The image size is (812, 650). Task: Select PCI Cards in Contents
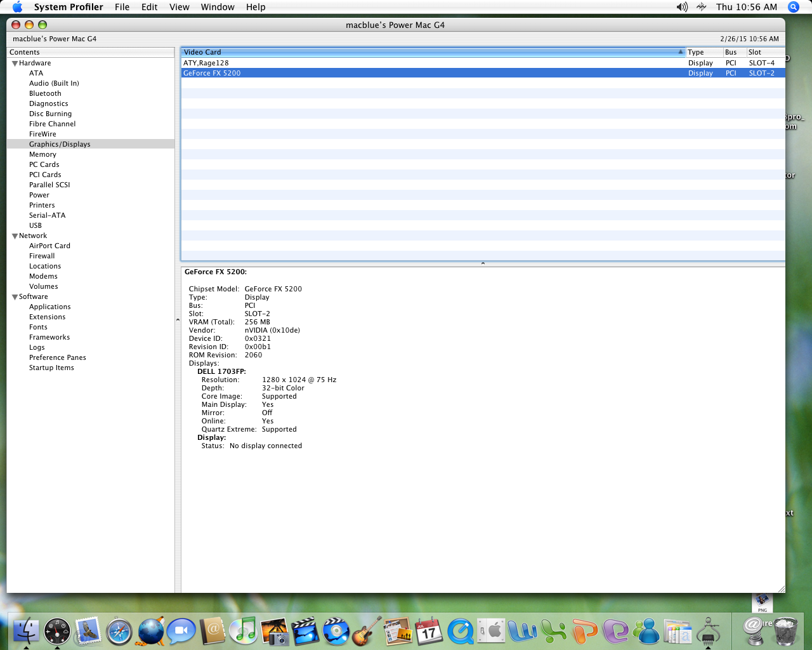coord(45,175)
